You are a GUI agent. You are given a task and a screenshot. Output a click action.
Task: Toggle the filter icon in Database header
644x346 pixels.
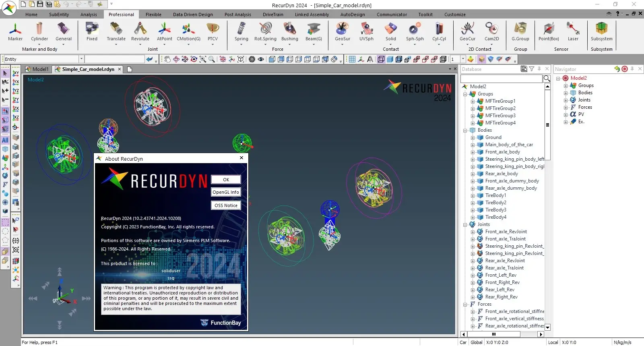point(531,69)
